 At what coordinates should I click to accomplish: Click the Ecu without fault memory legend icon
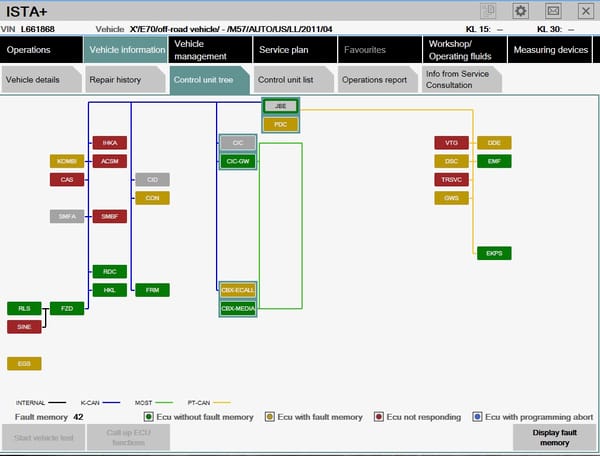[x=148, y=417]
